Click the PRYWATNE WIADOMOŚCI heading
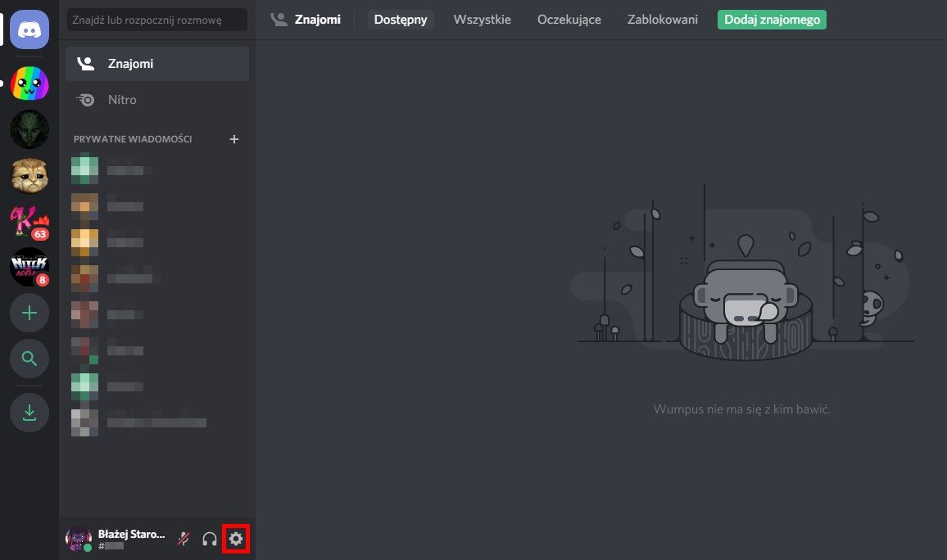Viewport: 947px width, 560px height. coord(133,139)
